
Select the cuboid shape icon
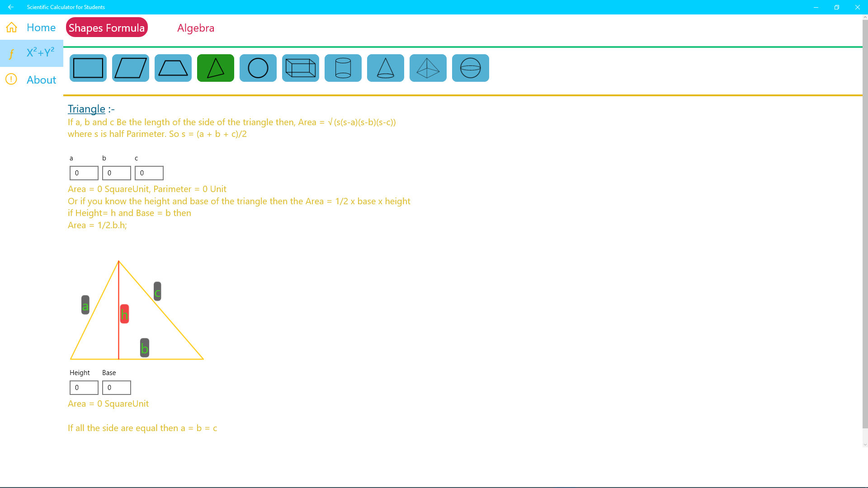301,68
